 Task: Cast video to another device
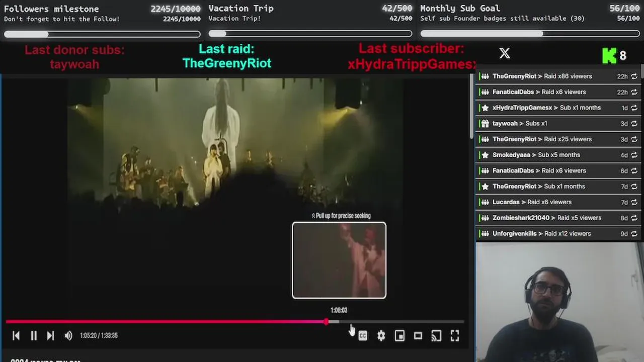pyautogui.click(x=436, y=335)
